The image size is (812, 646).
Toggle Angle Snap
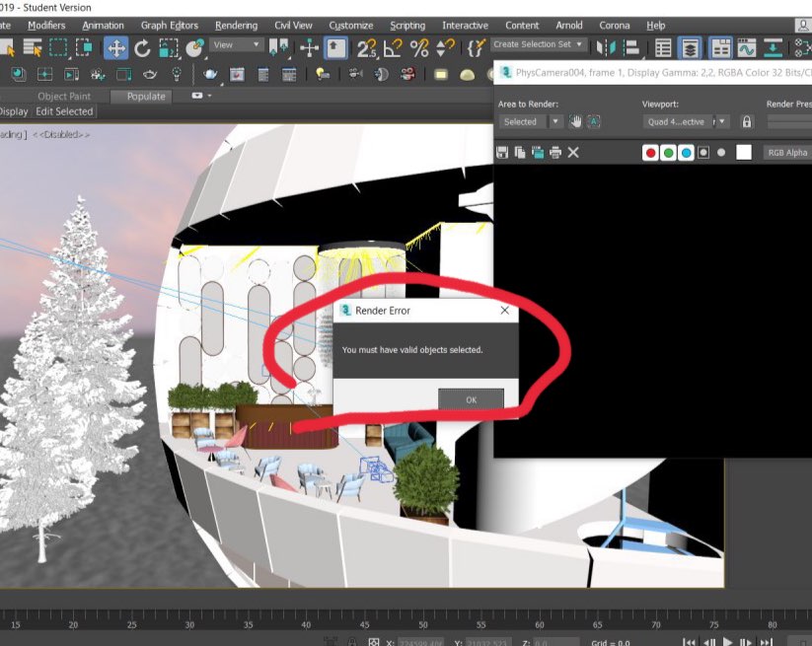pyautogui.click(x=393, y=48)
